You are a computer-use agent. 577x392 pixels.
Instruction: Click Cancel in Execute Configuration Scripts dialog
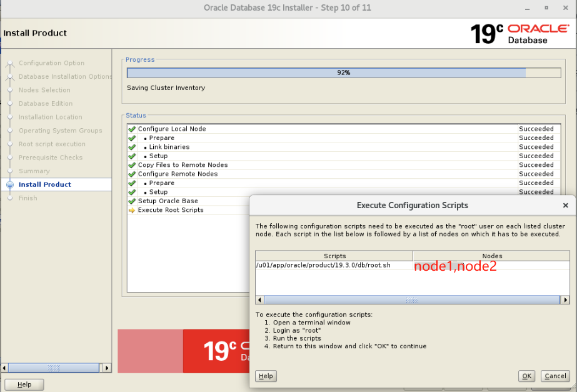coord(555,376)
